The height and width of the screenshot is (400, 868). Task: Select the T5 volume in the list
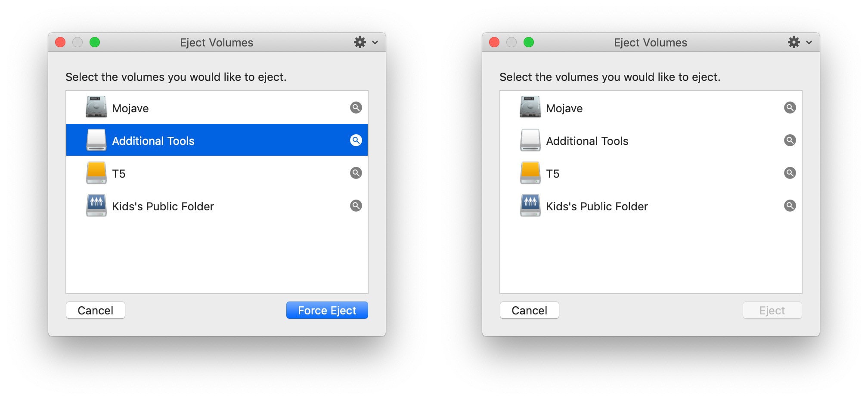coord(194,173)
